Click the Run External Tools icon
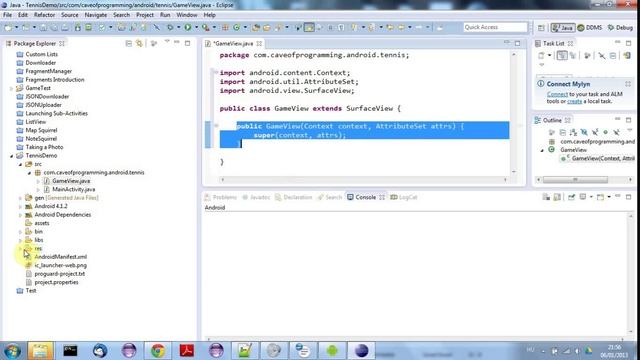 click(x=206, y=27)
